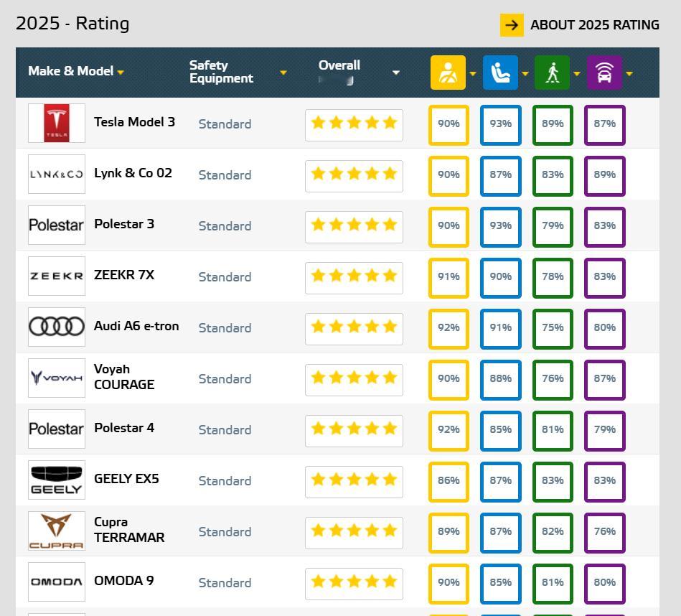Click GEELY EX5 yellow 86% score box

click(x=448, y=482)
